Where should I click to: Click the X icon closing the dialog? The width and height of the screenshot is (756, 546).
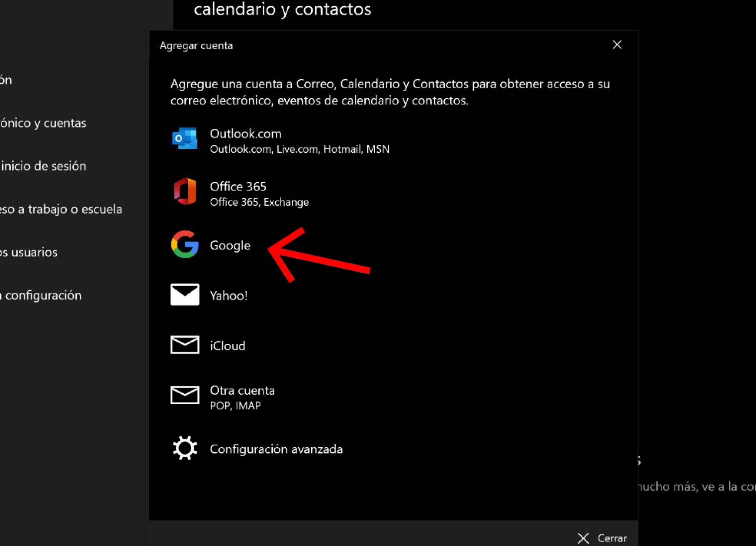click(617, 45)
